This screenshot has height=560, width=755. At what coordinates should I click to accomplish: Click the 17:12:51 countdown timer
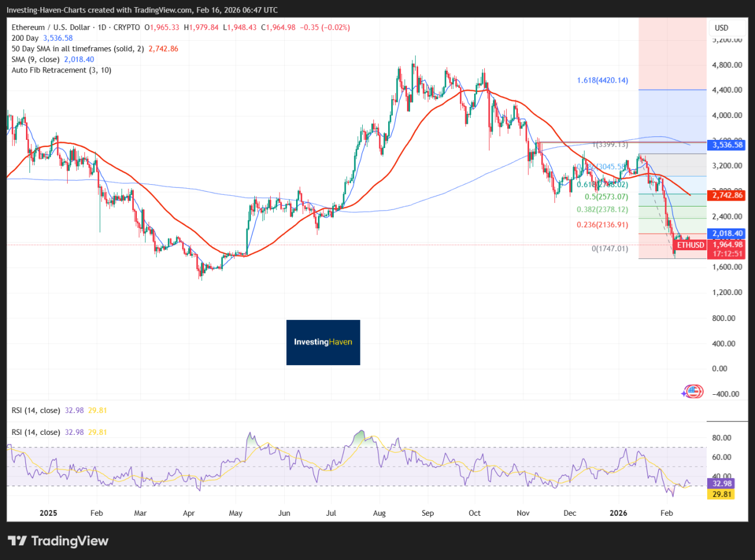pos(726,253)
